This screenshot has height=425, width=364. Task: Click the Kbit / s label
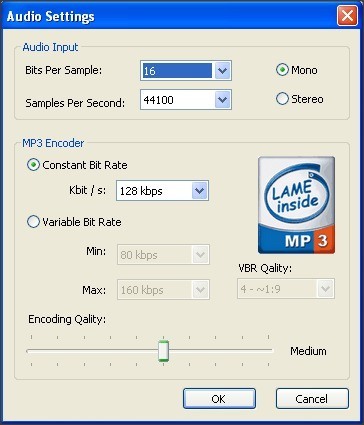(88, 190)
